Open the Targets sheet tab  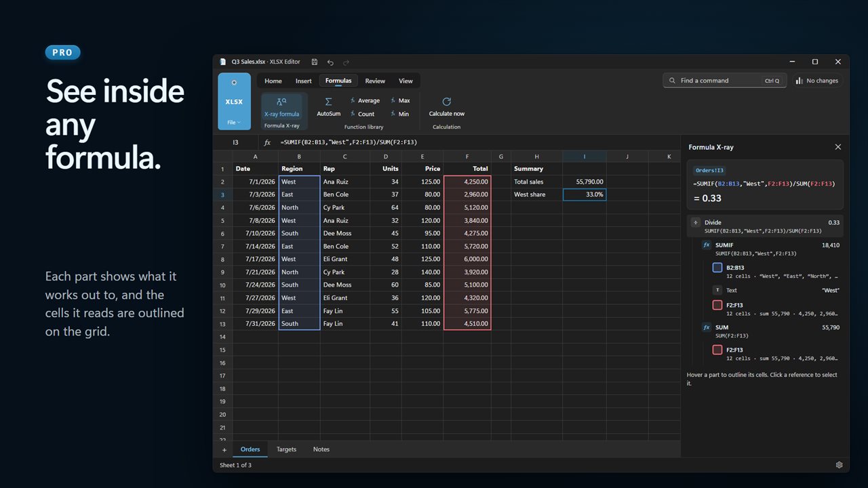(x=286, y=449)
